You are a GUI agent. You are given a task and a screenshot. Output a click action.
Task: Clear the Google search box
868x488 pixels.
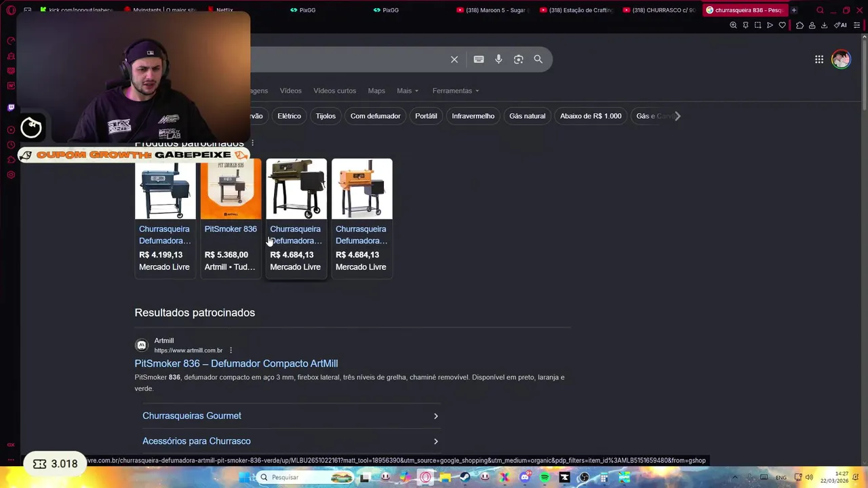pyautogui.click(x=454, y=60)
